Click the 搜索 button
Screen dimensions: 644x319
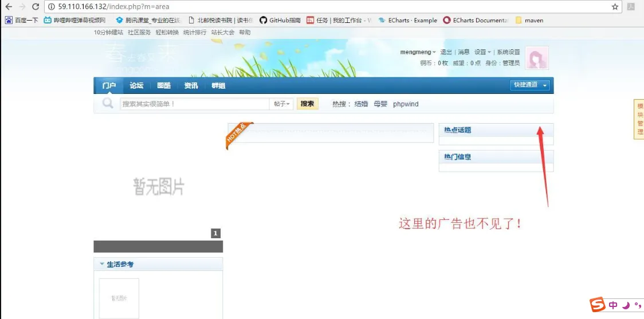click(308, 104)
